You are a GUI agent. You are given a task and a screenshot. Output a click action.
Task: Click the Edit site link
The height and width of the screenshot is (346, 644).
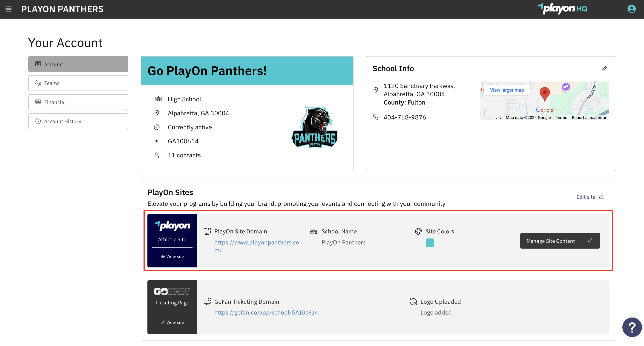[x=586, y=197]
